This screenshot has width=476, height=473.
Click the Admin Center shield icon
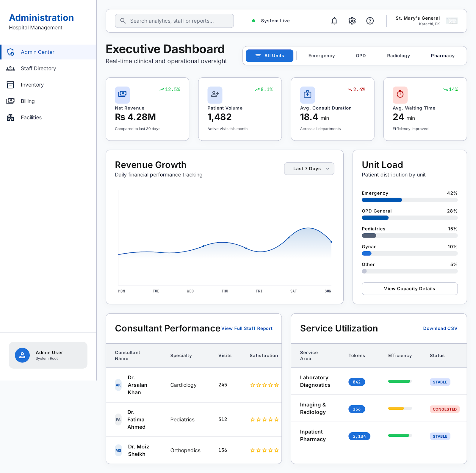coord(11,52)
